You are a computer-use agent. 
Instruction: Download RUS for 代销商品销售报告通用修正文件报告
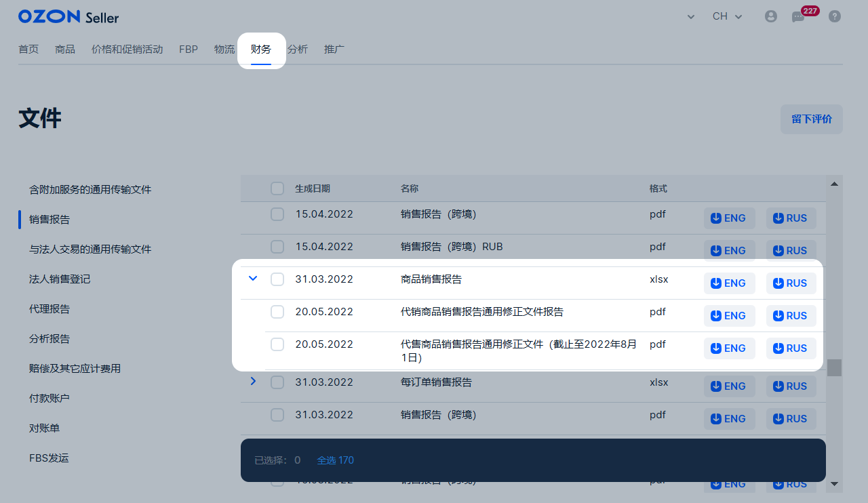tap(791, 316)
